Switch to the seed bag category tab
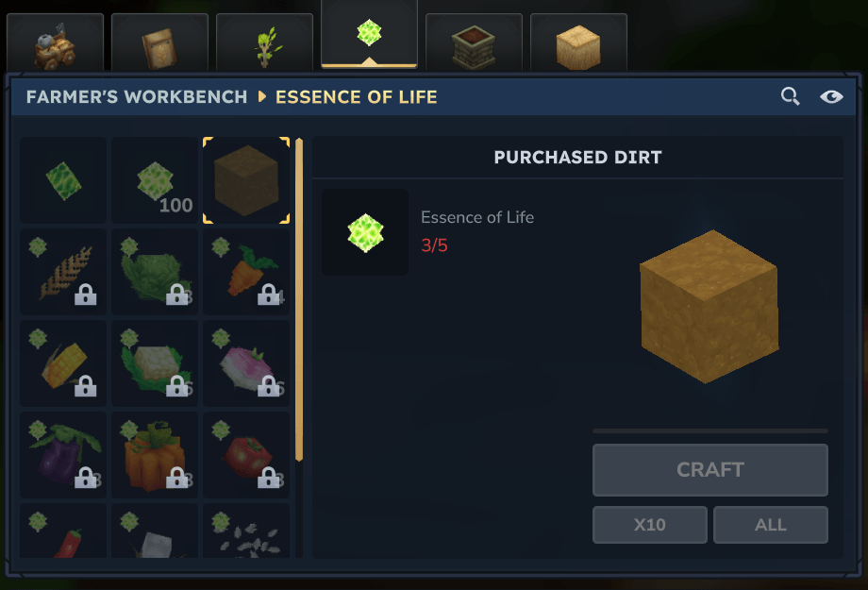Screen dimensions: 868x590 click(159, 42)
